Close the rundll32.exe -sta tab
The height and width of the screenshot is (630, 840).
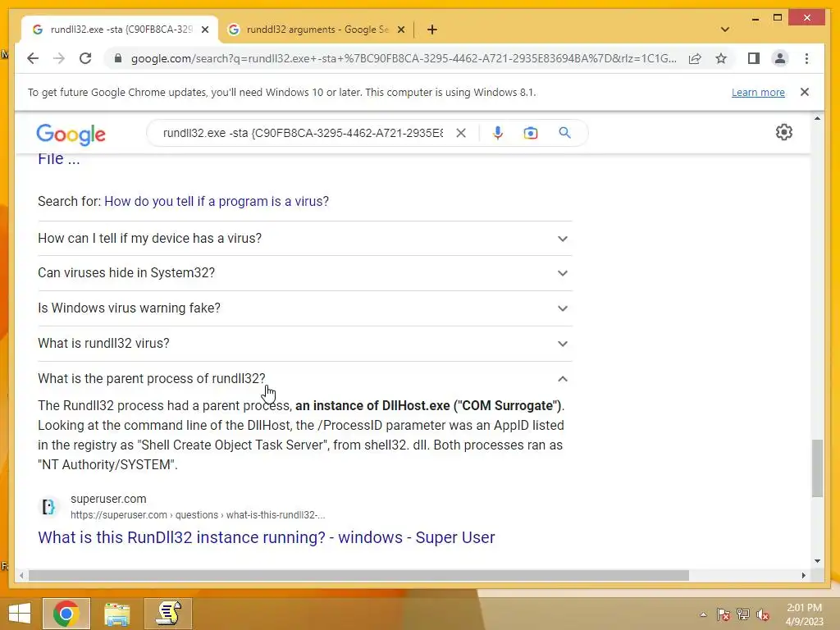[x=204, y=30]
